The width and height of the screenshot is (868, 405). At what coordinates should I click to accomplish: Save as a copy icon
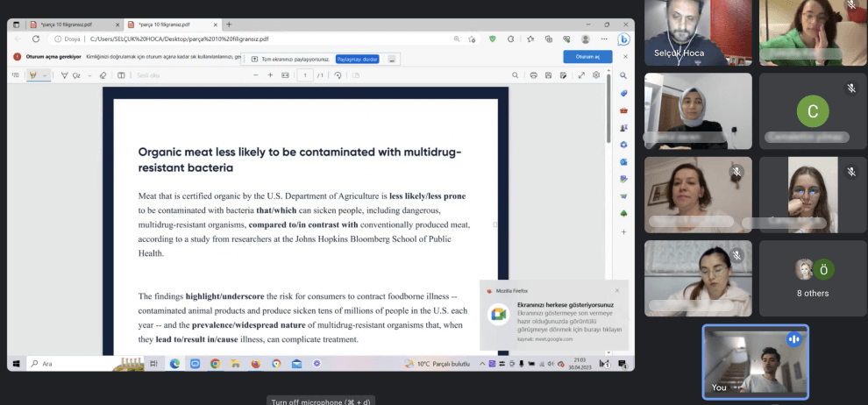(563, 75)
